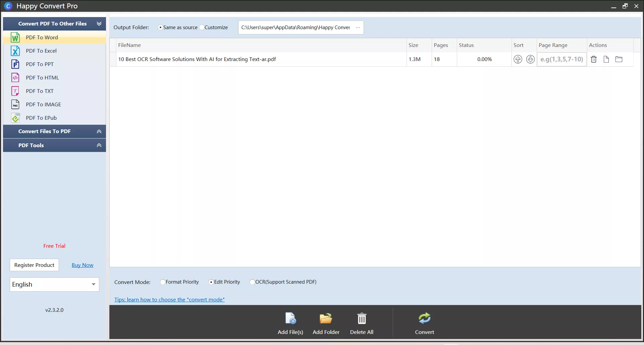Open output folder via folder action icon

[619, 59]
